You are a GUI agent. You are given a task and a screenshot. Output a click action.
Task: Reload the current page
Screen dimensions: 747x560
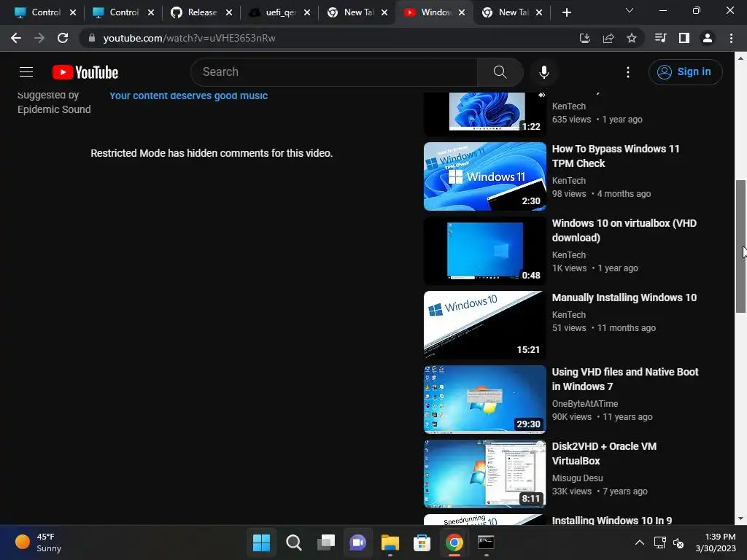pyautogui.click(x=63, y=38)
